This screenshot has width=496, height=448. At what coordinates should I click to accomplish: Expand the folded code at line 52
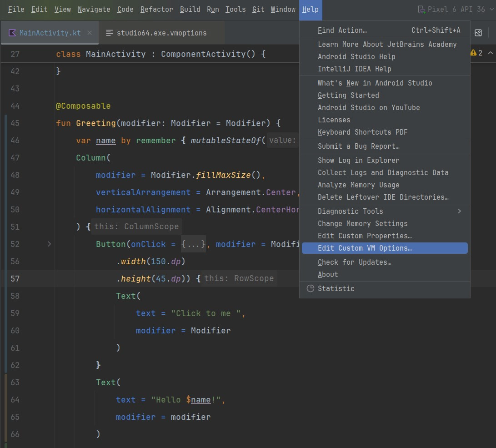click(x=49, y=244)
